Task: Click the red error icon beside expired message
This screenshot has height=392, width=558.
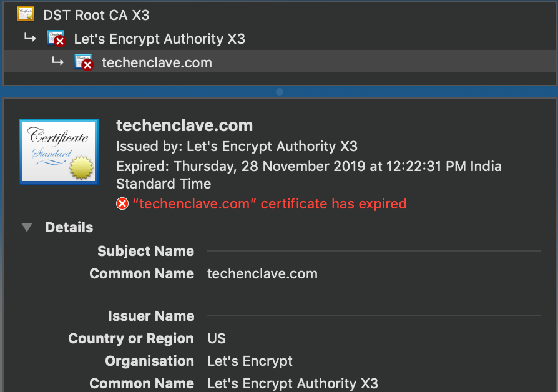Action: [122, 204]
